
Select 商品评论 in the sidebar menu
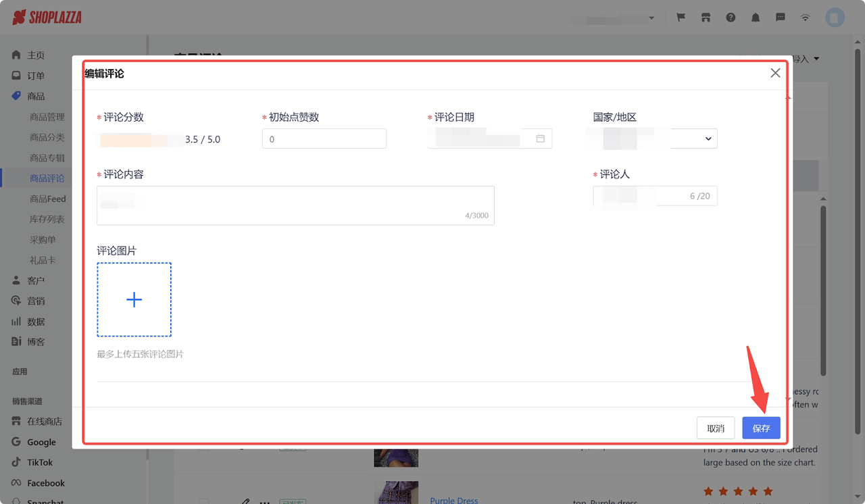pos(47,178)
